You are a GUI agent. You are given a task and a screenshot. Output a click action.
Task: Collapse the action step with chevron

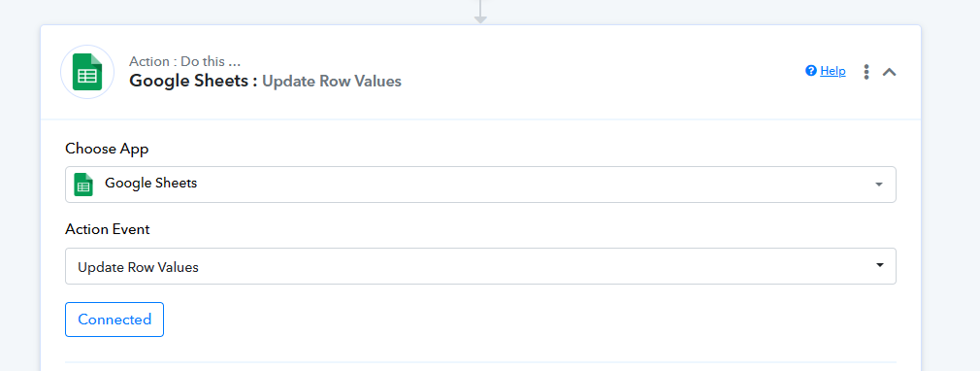click(x=890, y=72)
